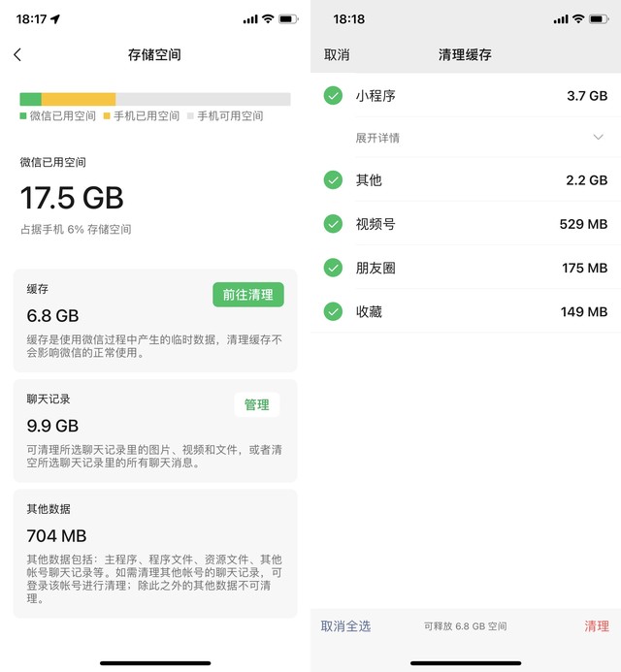Tap the 175 MB value for 朋友圈
621x672 pixels.
pyautogui.click(x=584, y=268)
